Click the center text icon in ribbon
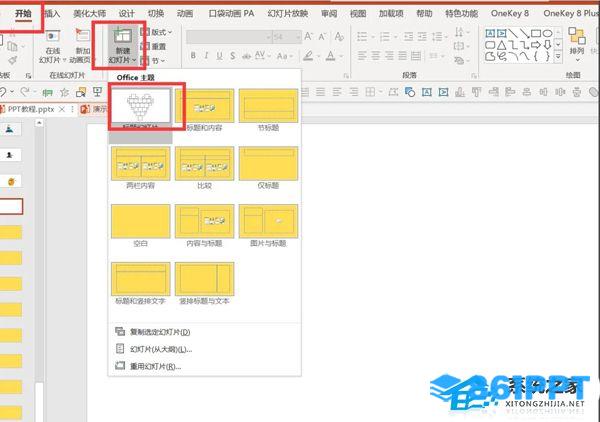The width and height of the screenshot is (600, 422). coord(375,56)
